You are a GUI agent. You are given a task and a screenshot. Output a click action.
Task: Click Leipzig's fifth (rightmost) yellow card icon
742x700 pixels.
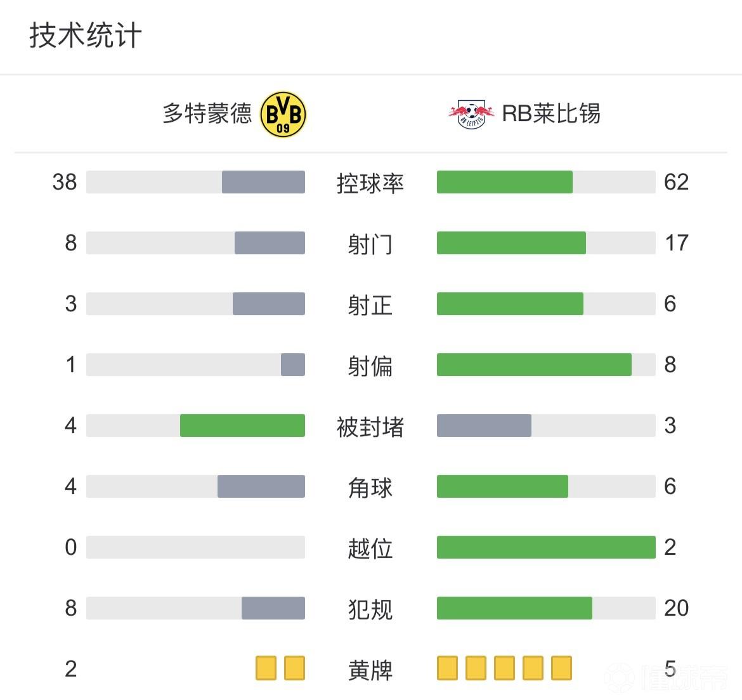[561, 668]
